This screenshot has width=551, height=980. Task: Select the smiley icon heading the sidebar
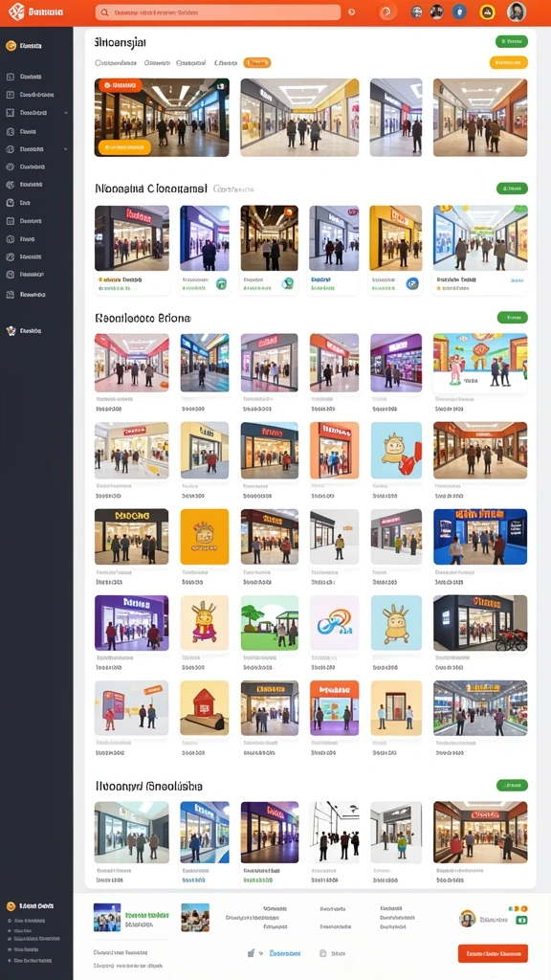[10, 46]
